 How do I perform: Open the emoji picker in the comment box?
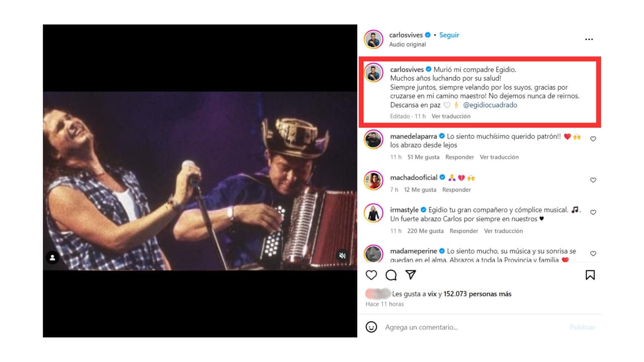[x=371, y=327]
